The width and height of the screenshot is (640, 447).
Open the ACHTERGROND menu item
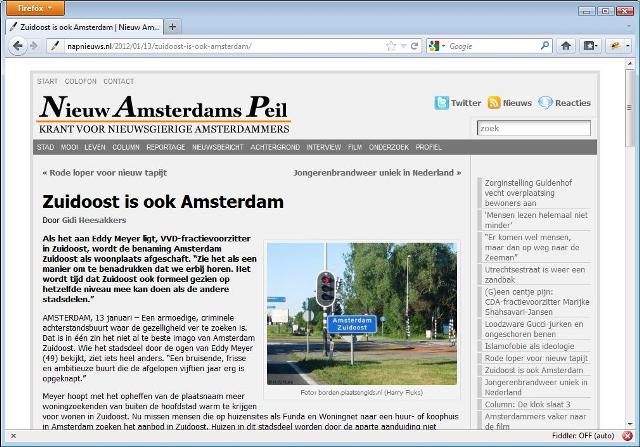[275, 147]
